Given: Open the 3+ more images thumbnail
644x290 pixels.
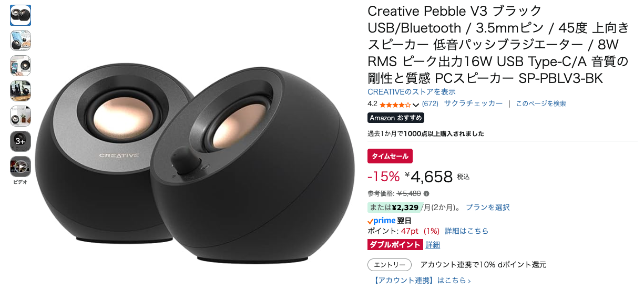Looking at the screenshot, I should [x=21, y=141].
